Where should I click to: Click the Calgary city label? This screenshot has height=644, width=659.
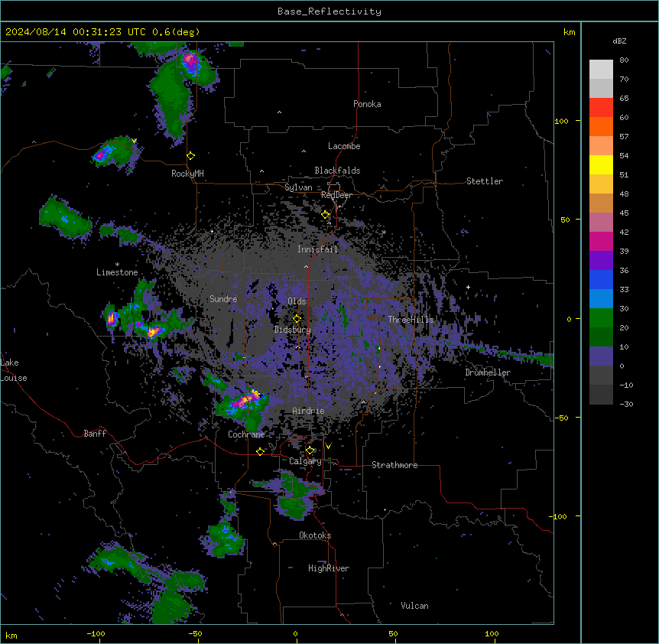305,461
